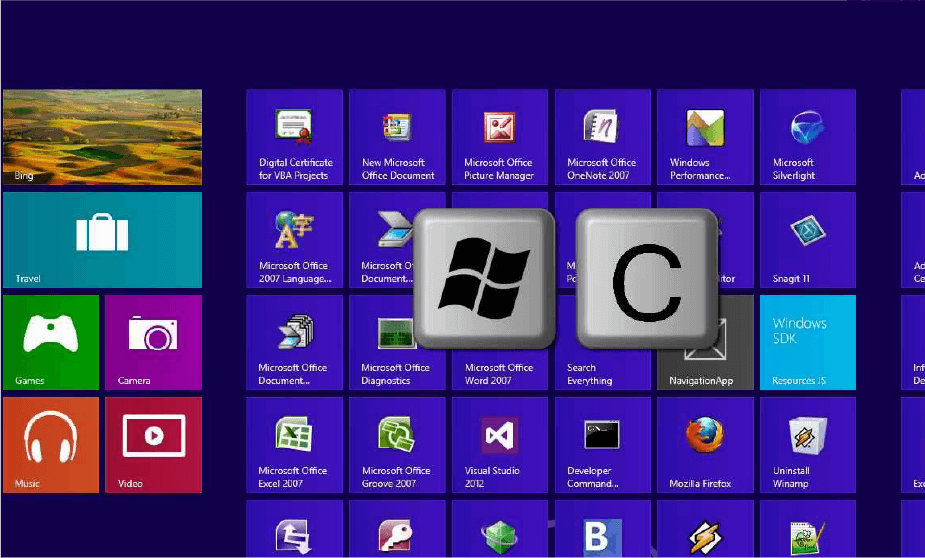Start the Windows Performance tile
Viewport: 925px width, 558px height.
705,137
